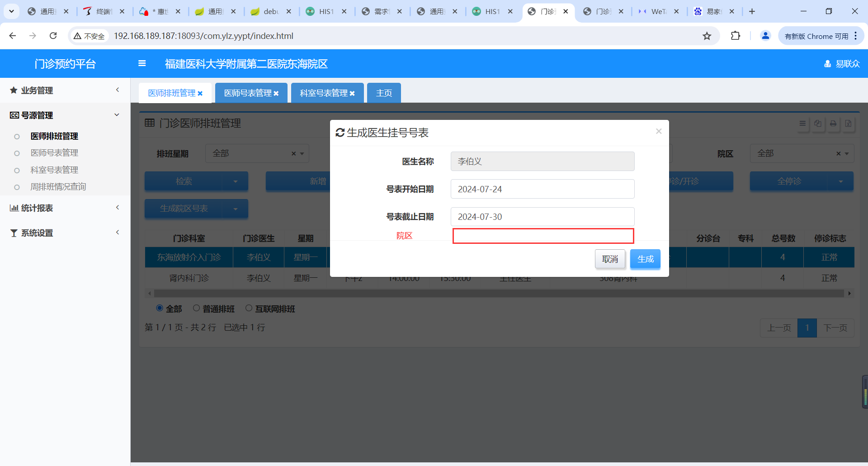The width and height of the screenshot is (868, 466).
Task: Click the 有新版 Chrome 可用 update button
Action: pyautogui.click(x=816, y=36)
